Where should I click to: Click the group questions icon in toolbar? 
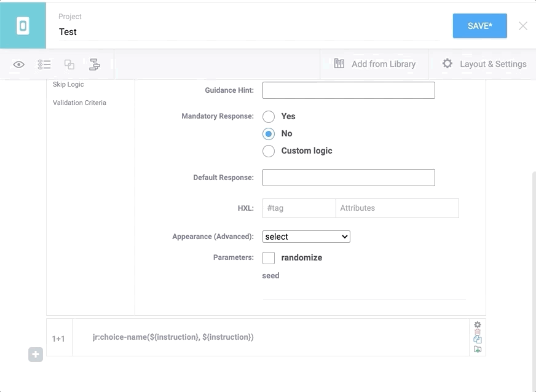(x=69, y=65)
